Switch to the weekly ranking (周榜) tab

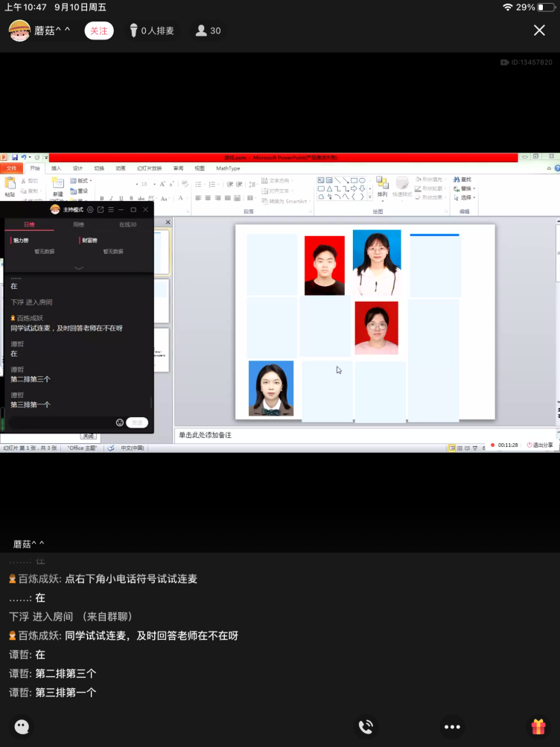coord(78,224)
